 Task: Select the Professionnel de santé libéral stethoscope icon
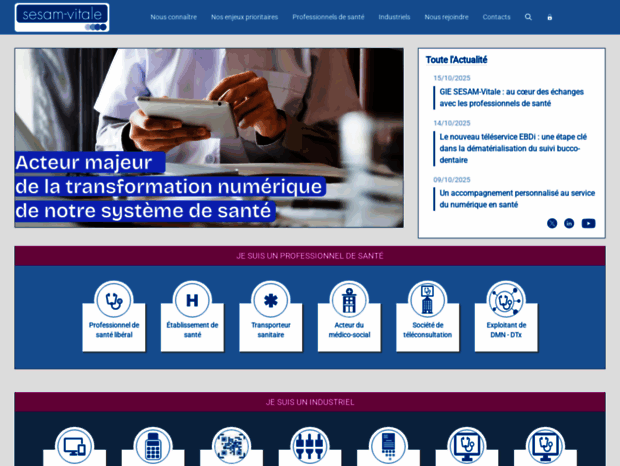[x=114, y=300]
